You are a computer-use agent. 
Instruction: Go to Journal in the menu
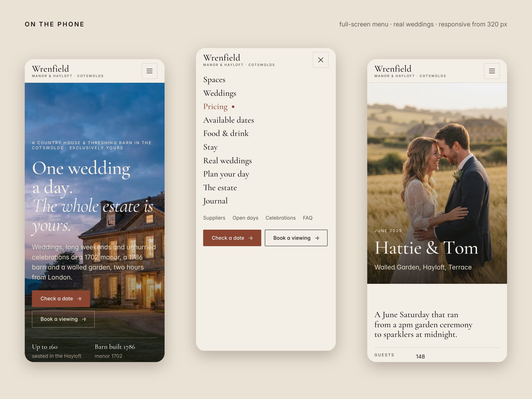click(215, 201)
